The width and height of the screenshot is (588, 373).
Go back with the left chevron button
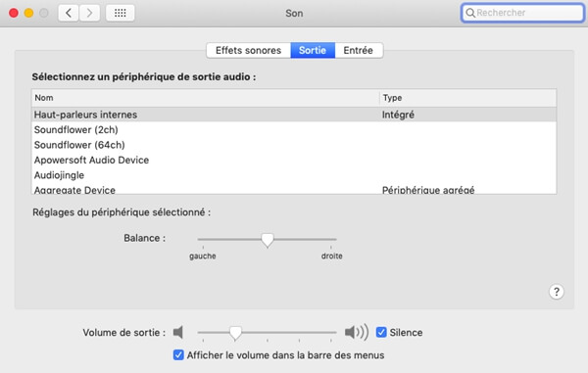[69, 13]
